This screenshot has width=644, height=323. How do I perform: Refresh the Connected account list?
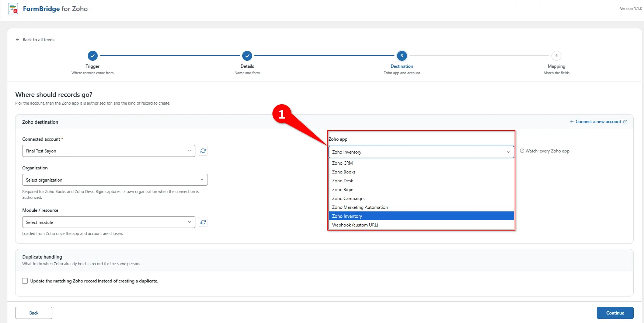click(203, 151)
